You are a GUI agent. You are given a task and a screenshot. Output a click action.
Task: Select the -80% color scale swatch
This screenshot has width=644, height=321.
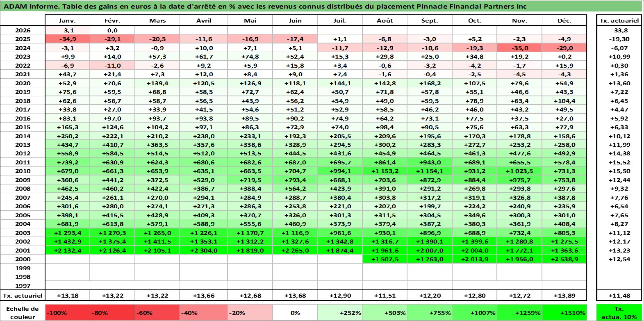click(112, 312)
